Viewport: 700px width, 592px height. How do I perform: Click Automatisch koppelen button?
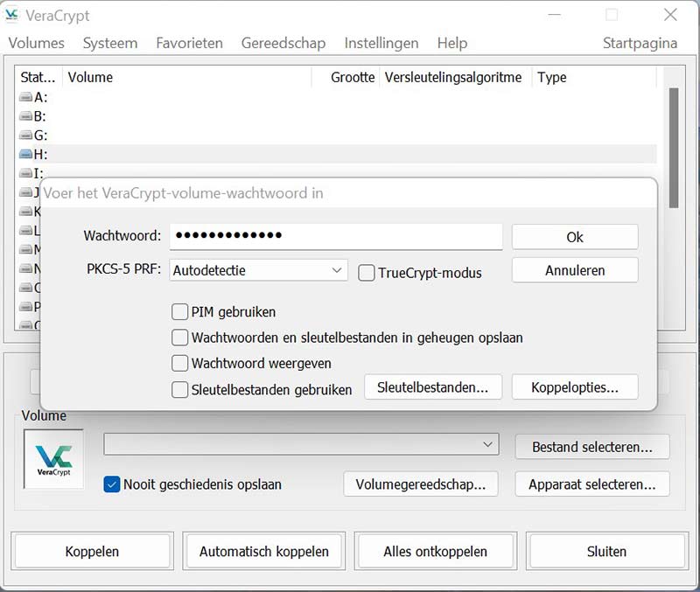tap(264, 551)
